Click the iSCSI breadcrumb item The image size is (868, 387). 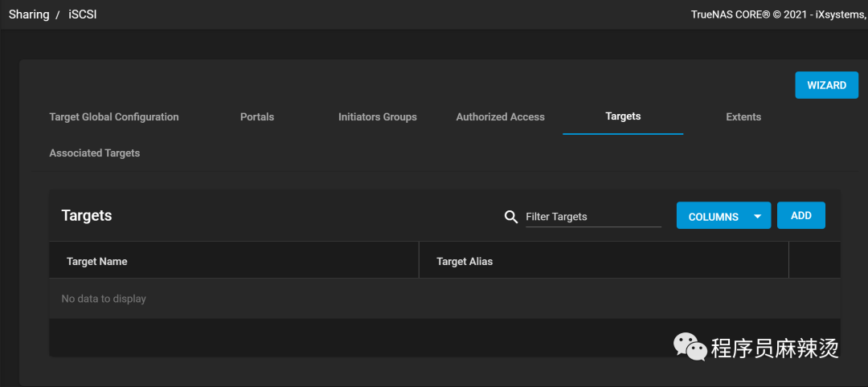click(83, 14)
